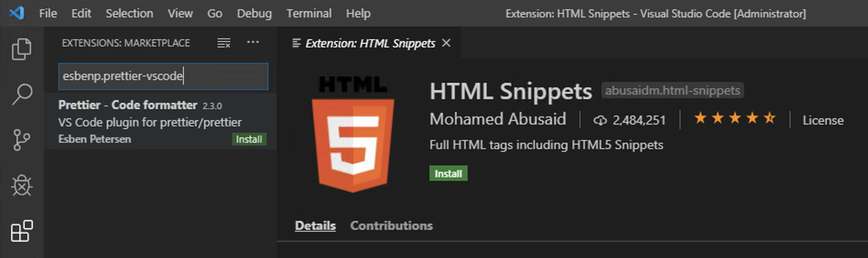Image resolution: width=868 pixels, height=258 pixels.
Task: Install the HTML Snippets extension
Action: 448,174
